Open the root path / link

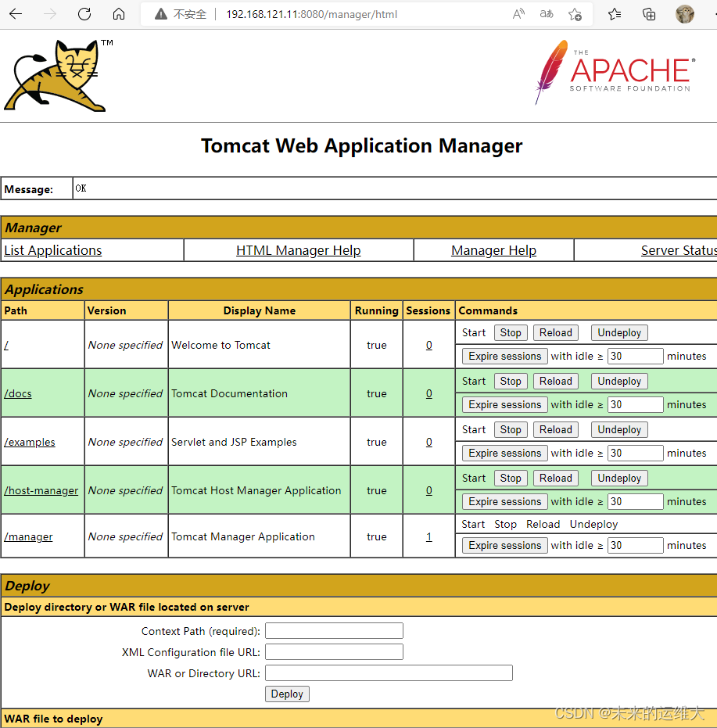pos(6,345)
